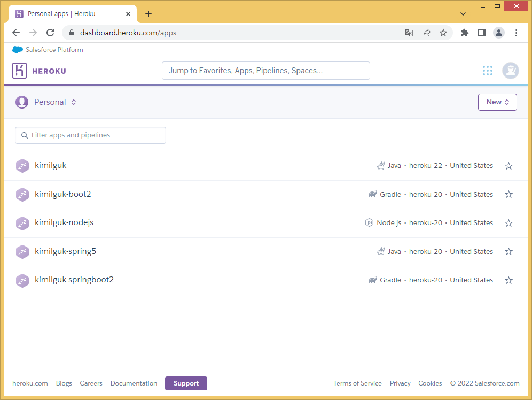Click the Salesforce Platform label
532x400 pixels.
point(54,50)
